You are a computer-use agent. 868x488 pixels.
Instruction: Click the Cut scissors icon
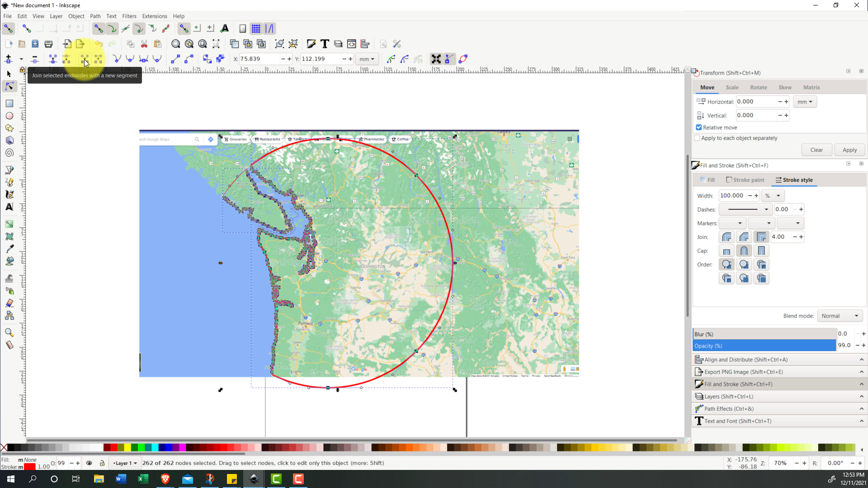144,44
